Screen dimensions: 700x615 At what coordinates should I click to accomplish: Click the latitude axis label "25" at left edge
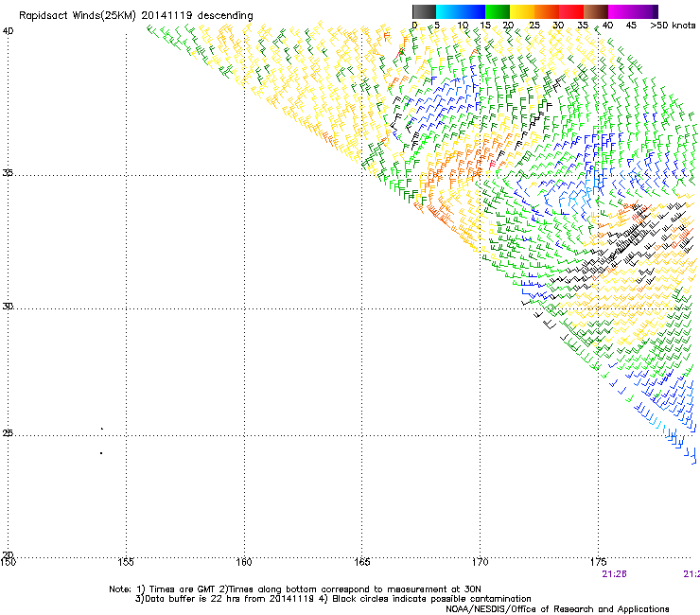(8, 433)
